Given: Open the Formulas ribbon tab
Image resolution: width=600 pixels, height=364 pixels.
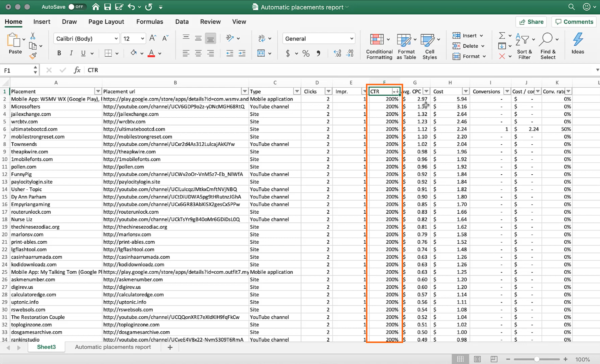Looking at the screenshot, I should [x=150, y=22].
